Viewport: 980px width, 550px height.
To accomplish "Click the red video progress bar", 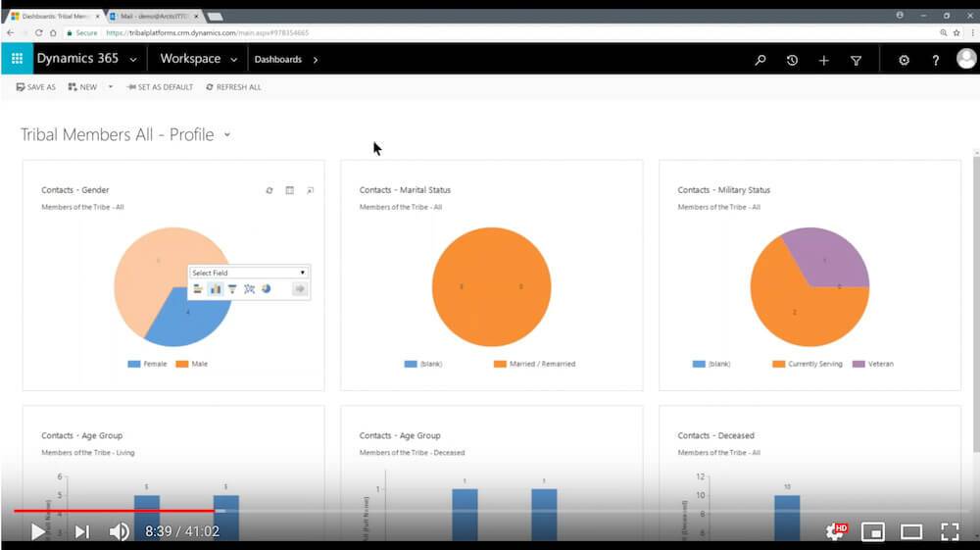I will click(115, 511).
